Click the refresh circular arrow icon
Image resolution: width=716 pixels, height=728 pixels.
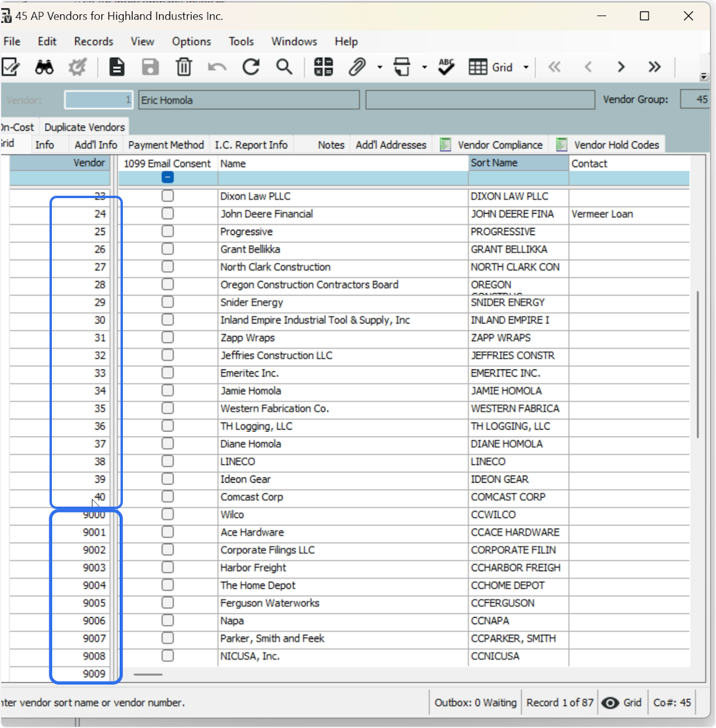click(x=251, y=67)
